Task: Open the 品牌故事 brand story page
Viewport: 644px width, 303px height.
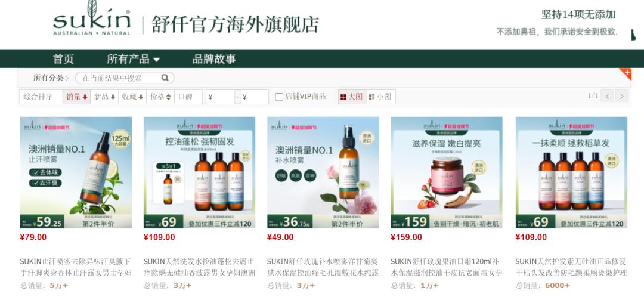Action: pyautogui.click(x=214, y=59)
